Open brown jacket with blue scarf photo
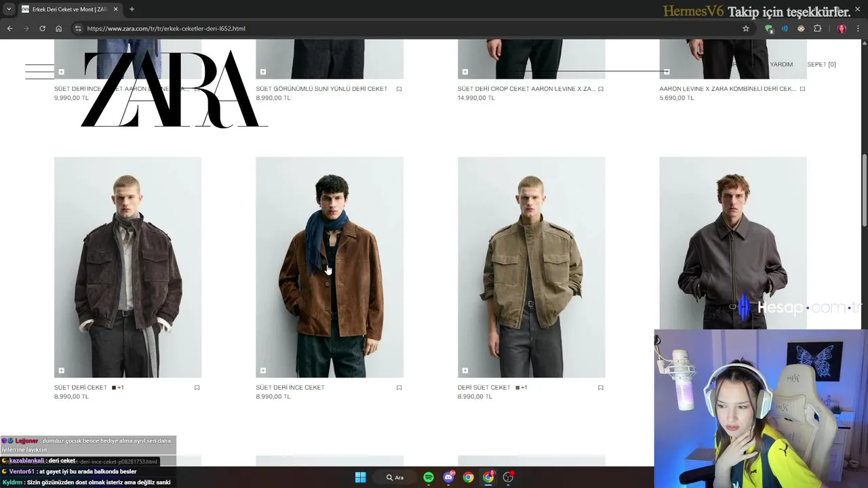868x488 pixels. click(330, 267)
